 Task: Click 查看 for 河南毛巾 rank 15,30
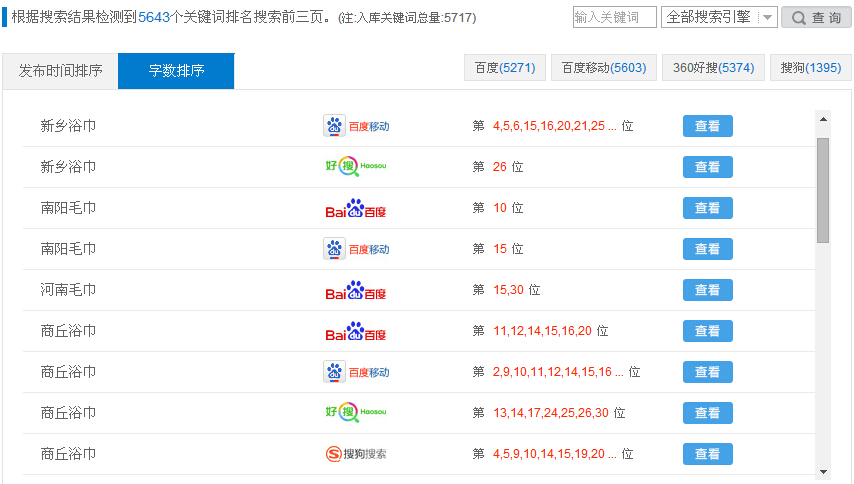[707, 290]
